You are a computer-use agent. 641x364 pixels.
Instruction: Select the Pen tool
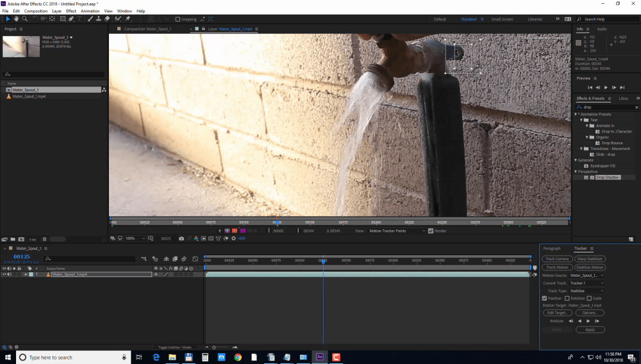71,19
